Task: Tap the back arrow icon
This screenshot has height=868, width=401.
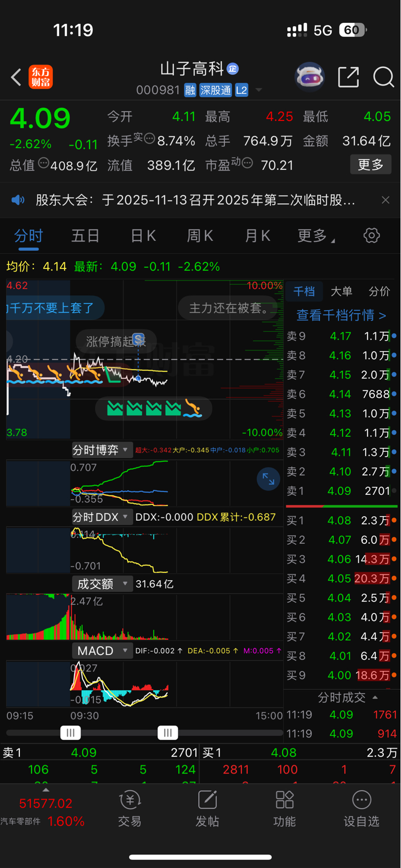Action: [x=16, y=77]
